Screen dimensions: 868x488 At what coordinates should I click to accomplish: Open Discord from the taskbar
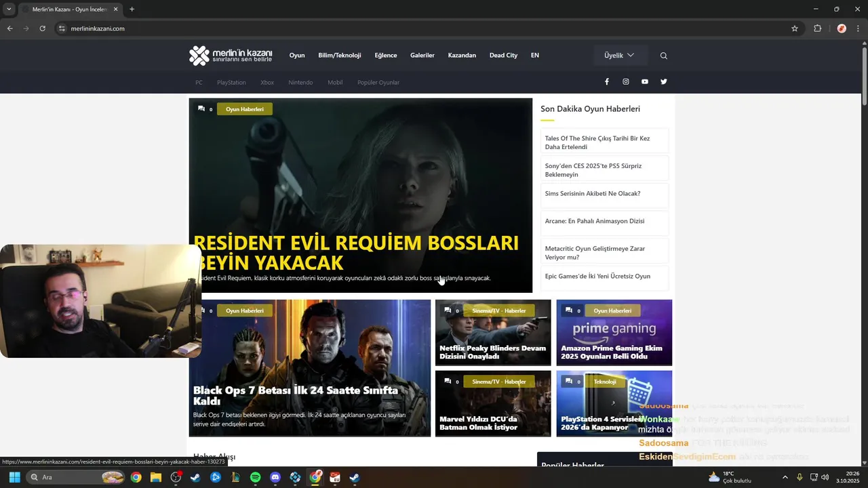click(x=275, y=477)
